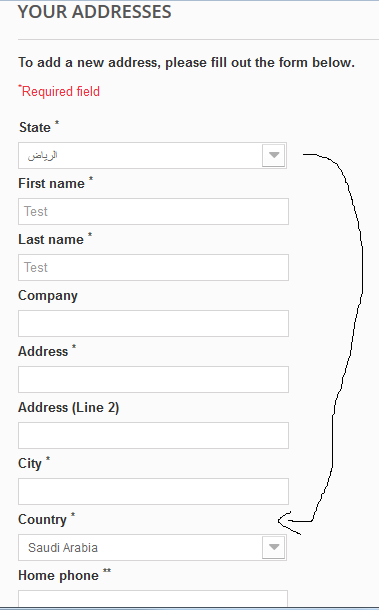Screen dimensions: 379x610
Task: Click the Home phone label
Action: 58,575
